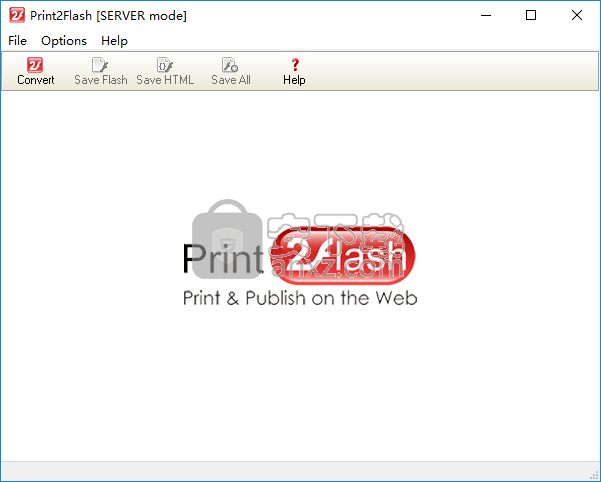The height and width of the screenshot is (482, 601).
Task: Click the Save Flash toolbar icon
Action: (100, 65)
